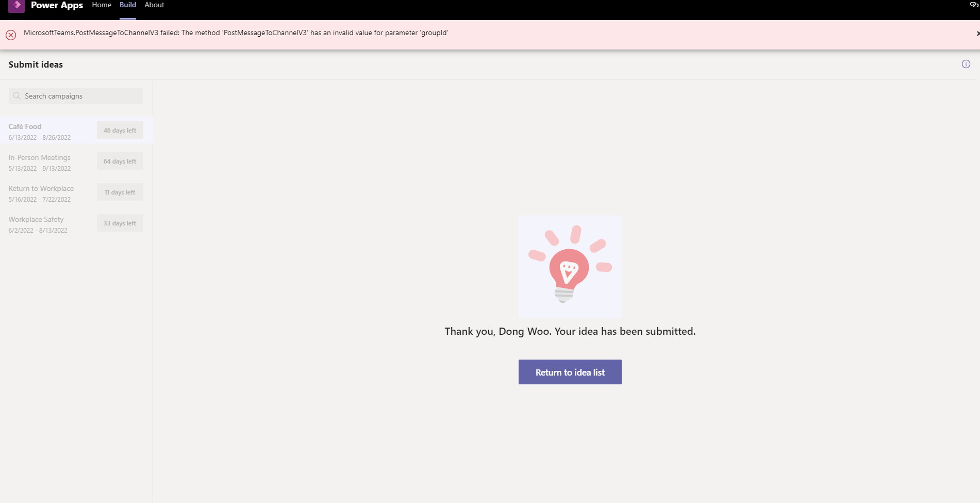Go to the Home tab
Image resolution: width=980 pixels, height=503 pixels.
(102, 5)
